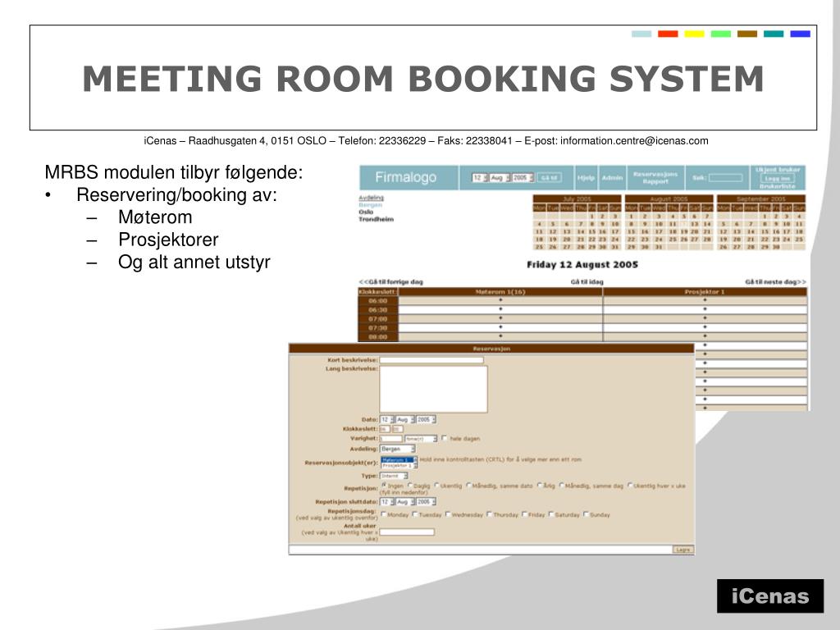Click the Søk search field

tap(725, 177)
